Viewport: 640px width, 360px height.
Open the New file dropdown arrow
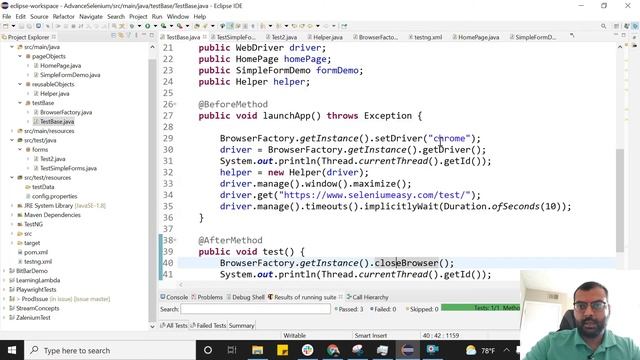[13, 26]
